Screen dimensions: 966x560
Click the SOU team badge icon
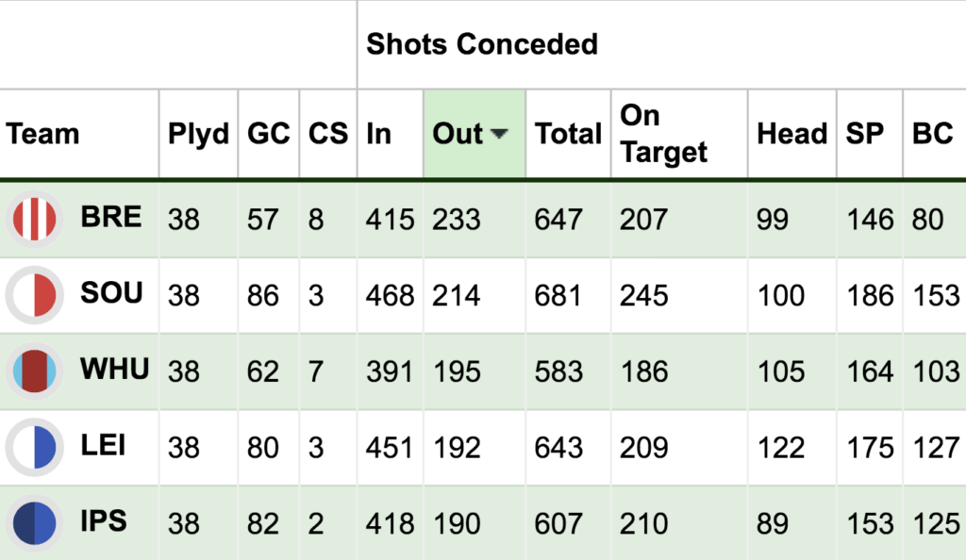pos(36,295)
